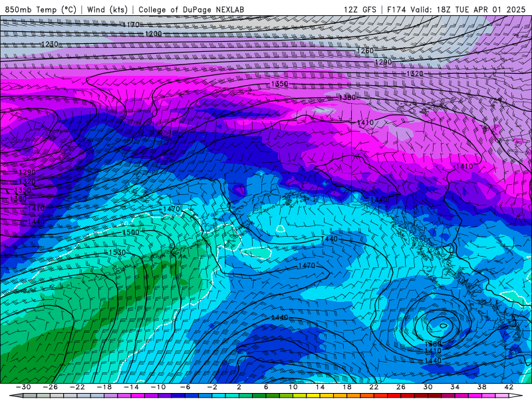
Task: Click the positive 6 legend value
Action: pos(266,387)
